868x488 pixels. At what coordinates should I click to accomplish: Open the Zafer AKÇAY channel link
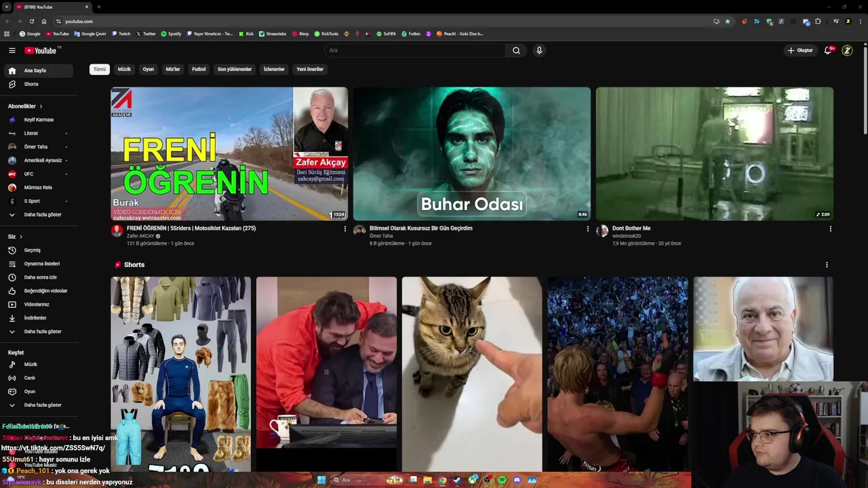point(140,236)
